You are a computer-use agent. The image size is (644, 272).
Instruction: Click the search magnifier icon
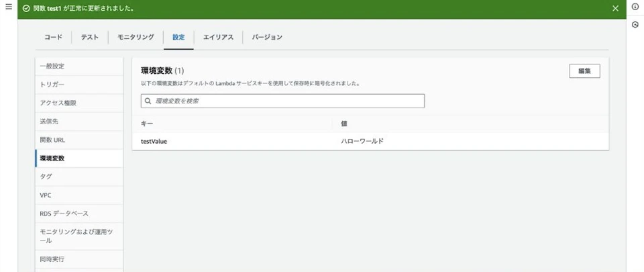tap(148, 101)
